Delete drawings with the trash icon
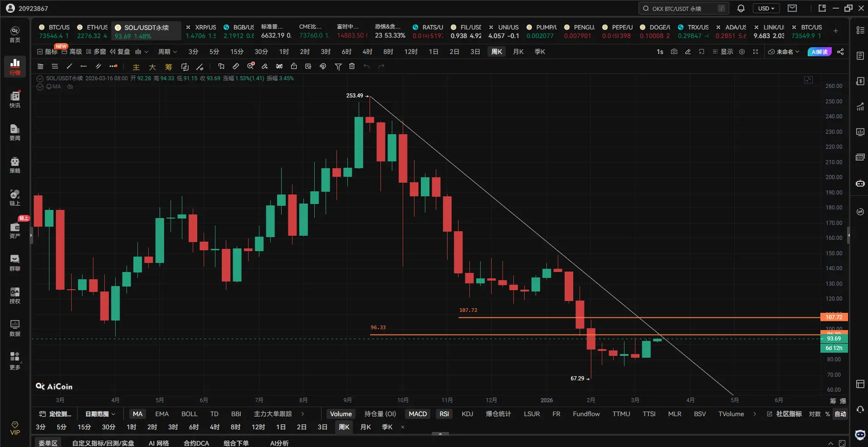This screenshot has height=447, width=868. (x=352, y=66)
